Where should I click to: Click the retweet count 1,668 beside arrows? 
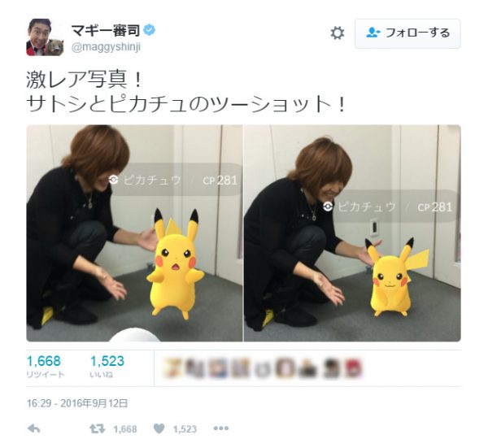pyautogui.click(x=125, y=429)
